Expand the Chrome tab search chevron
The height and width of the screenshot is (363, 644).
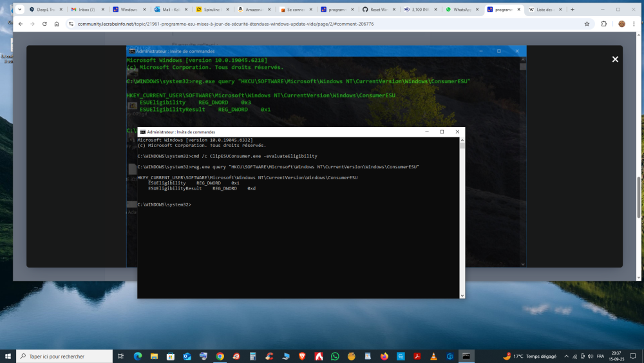pos(18,10)
